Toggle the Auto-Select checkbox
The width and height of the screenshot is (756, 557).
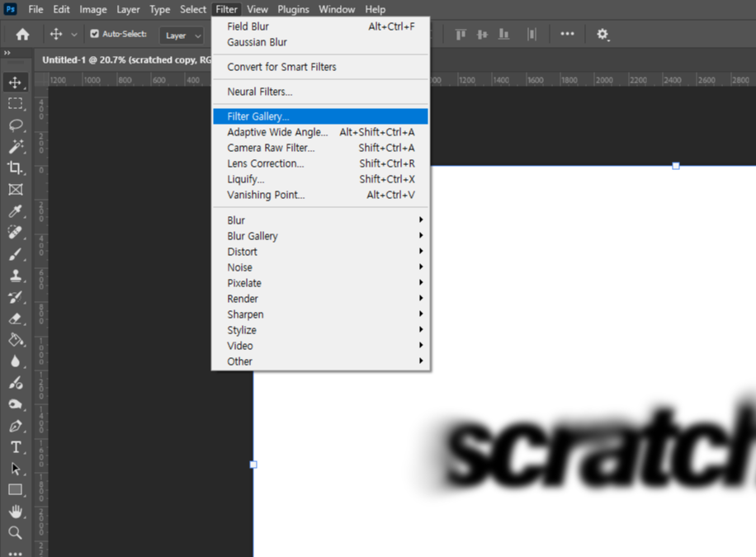click(95, 34)
